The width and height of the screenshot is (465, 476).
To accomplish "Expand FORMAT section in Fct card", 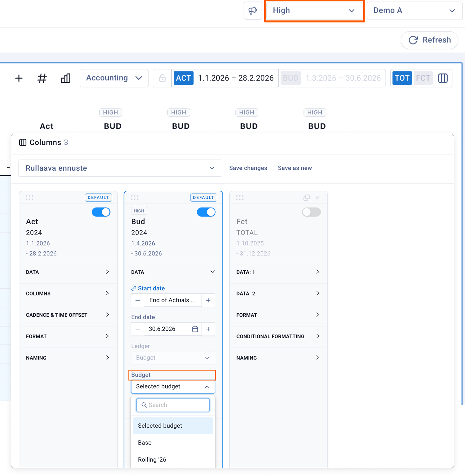I will [279, 315].
